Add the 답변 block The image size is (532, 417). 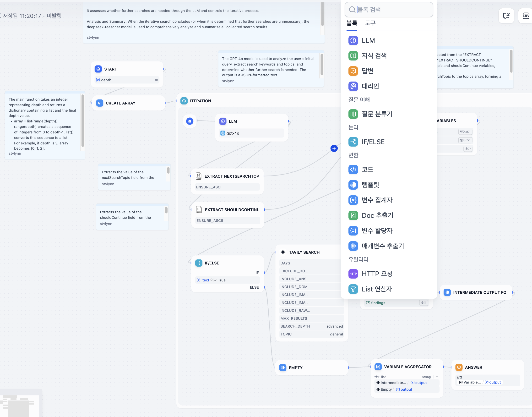click(x=367, y=71)
